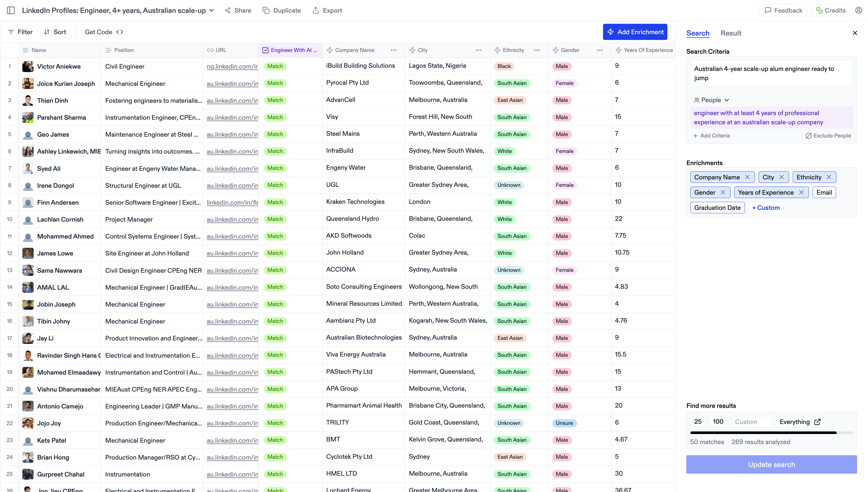This screenshot has height=492, width=868.
Task: Add the Graduation Date enrichment
Action: pos(717,208)
